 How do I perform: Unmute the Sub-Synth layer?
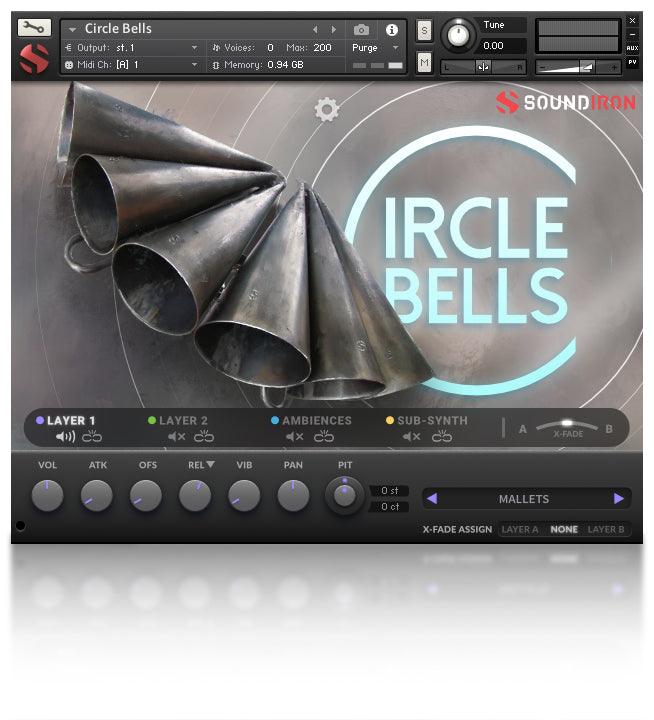pyautogui.click(x=411, y=437)
